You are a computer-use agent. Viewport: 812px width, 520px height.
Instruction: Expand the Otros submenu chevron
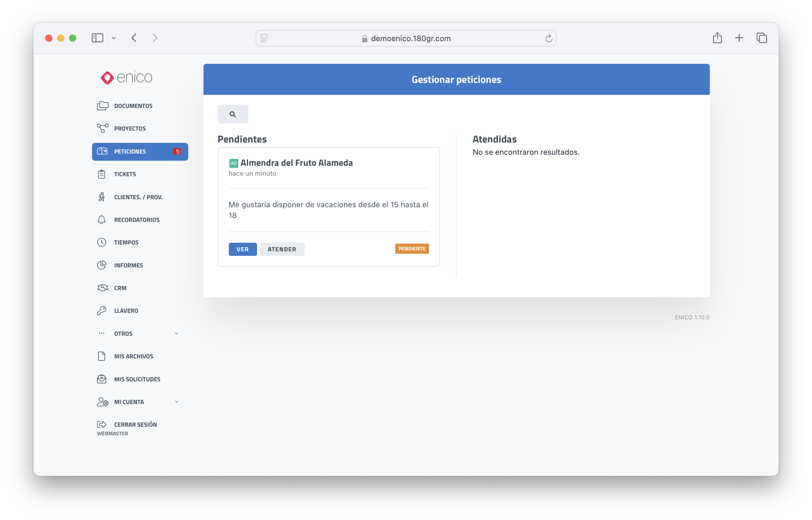(176, 334)
